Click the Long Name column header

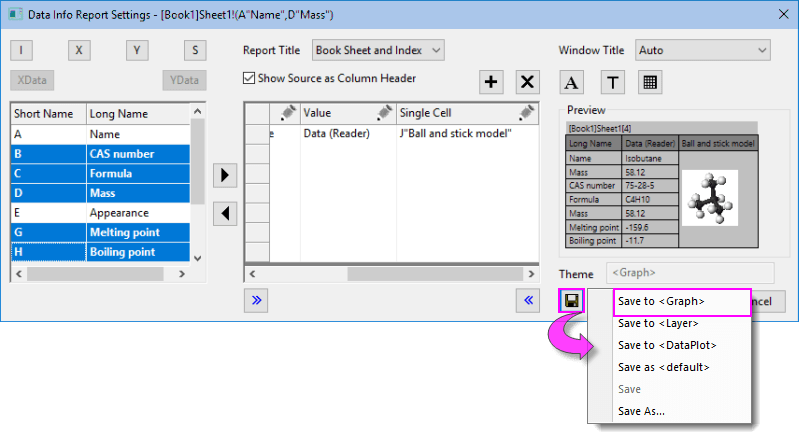coord(138,114)
